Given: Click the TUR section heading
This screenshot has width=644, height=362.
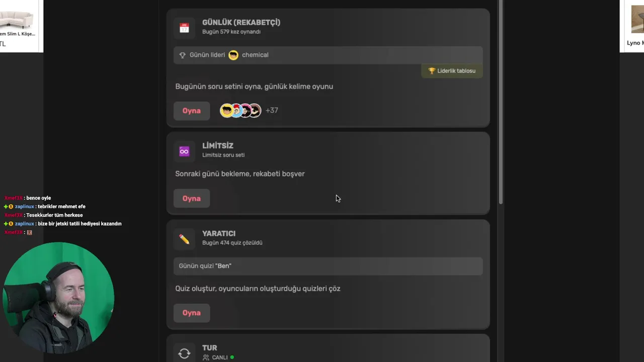Looking at the screenshot, I should tap(210, 348).
